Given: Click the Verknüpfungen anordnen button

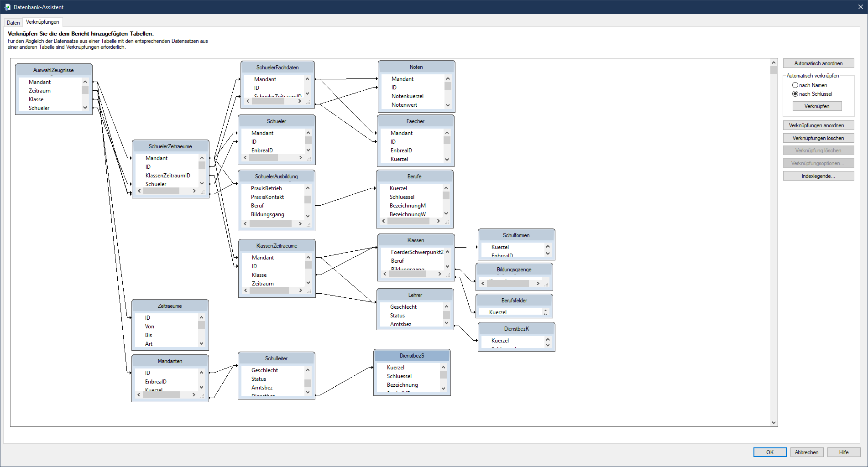Looking at the screenshot, I should click(x=818, y=125).
